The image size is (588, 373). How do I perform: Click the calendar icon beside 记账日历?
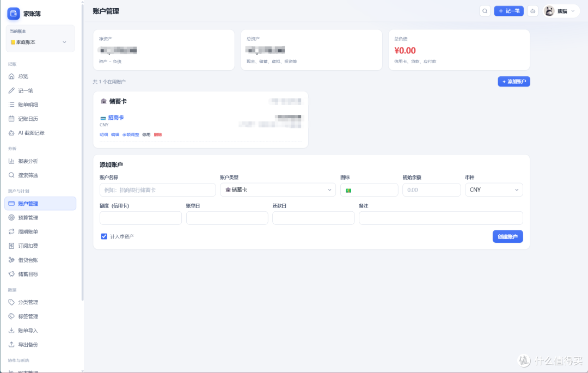11,119
